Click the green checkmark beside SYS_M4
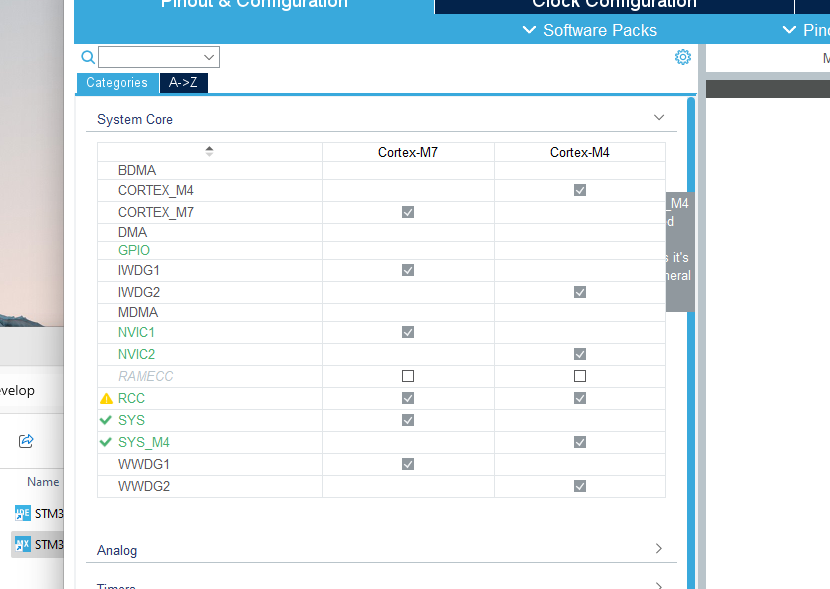The height and width of the screenshot is (589, 830). coord(106,442)
